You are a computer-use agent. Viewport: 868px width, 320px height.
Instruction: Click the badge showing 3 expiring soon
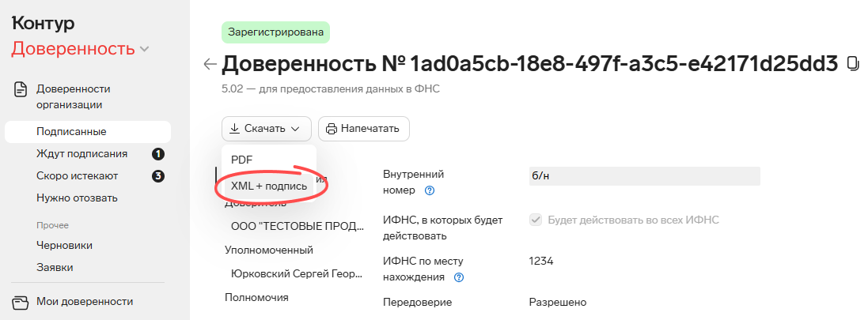pos(158,175)
